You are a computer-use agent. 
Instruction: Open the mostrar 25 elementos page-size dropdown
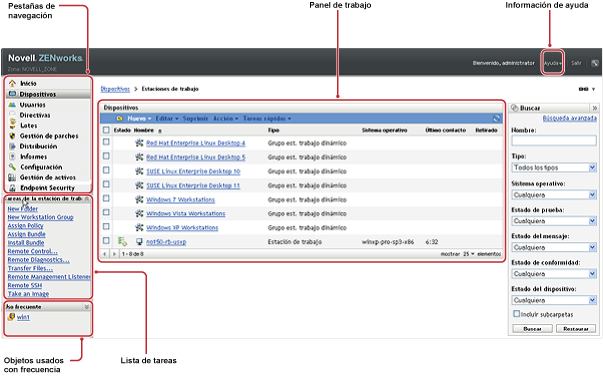[x=469, y=254]
